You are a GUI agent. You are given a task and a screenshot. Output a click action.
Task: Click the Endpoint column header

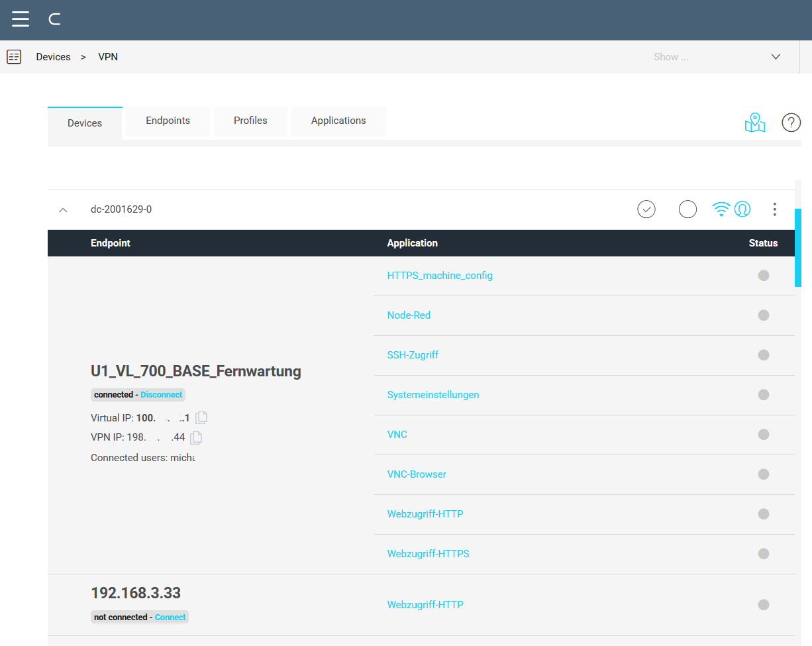111,243
